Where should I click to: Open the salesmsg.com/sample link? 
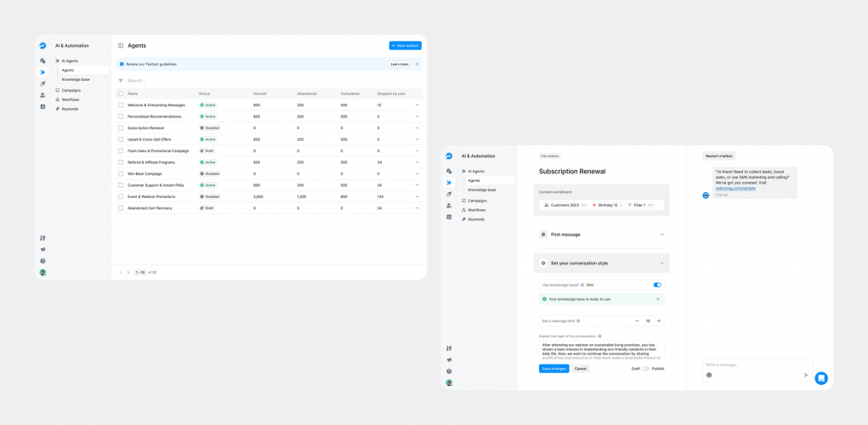pyautogui.click(x=735, y=188)
